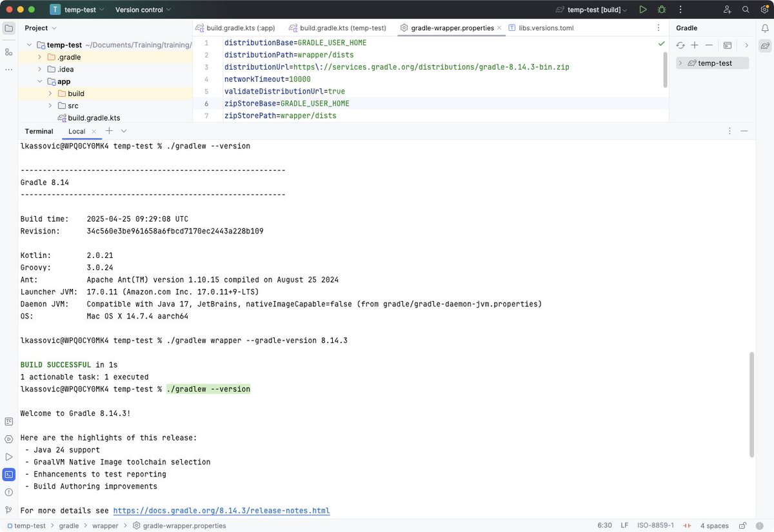This screenshot has height=532, width=774.
Task: Place cursor on distributionUrl line in editor
Action: click(397, 67)
